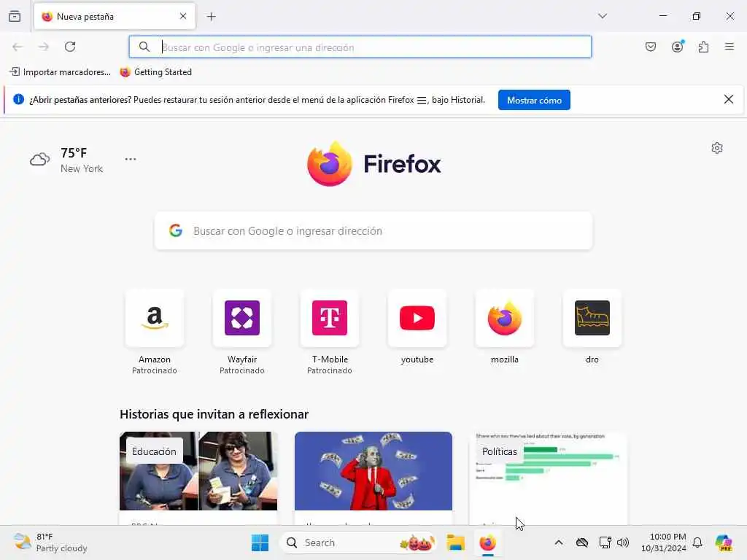Open the Copilot preview taskbar icon
The height and width of the screenshot is (560, 747).
[x=724, y=542]
